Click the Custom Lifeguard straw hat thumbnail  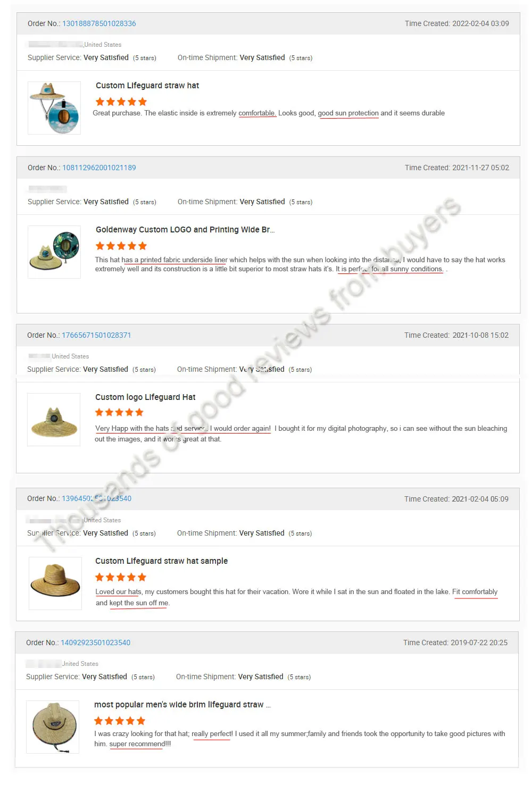click(54, 108)
